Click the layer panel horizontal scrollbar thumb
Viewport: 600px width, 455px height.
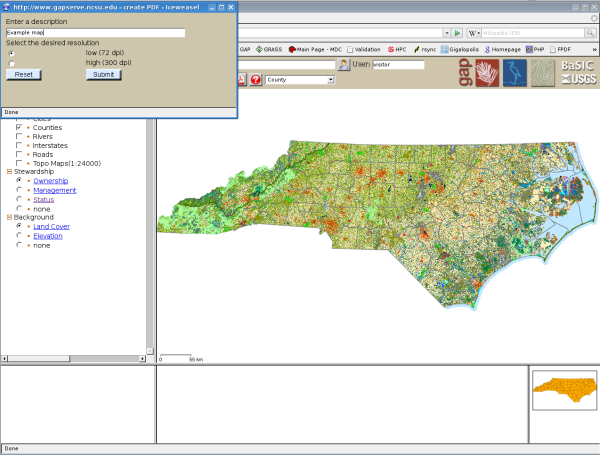[39, 359]
